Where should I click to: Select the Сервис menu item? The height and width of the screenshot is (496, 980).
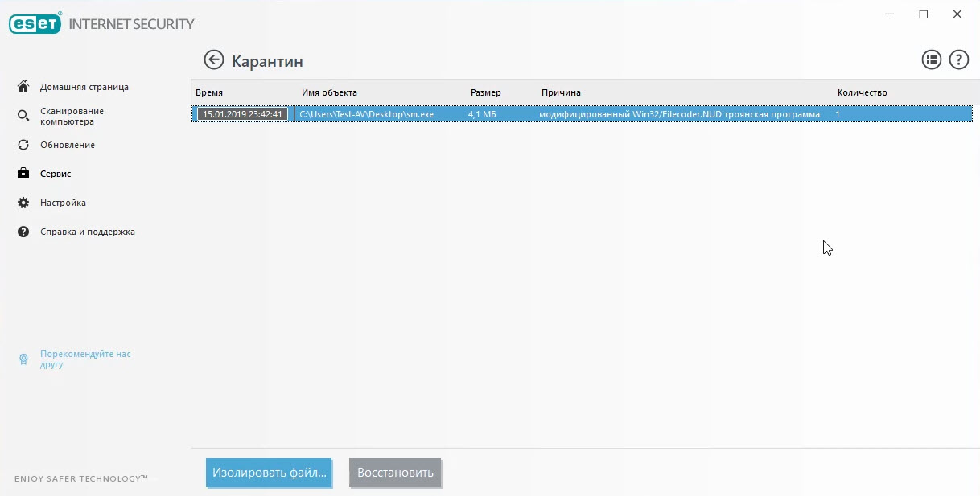pos(56,174)
